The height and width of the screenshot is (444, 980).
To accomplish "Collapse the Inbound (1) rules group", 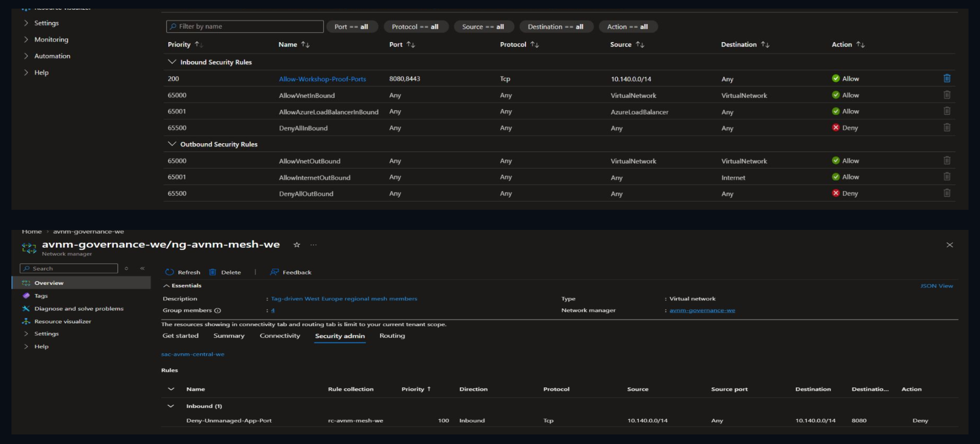I will coord(170,406).
